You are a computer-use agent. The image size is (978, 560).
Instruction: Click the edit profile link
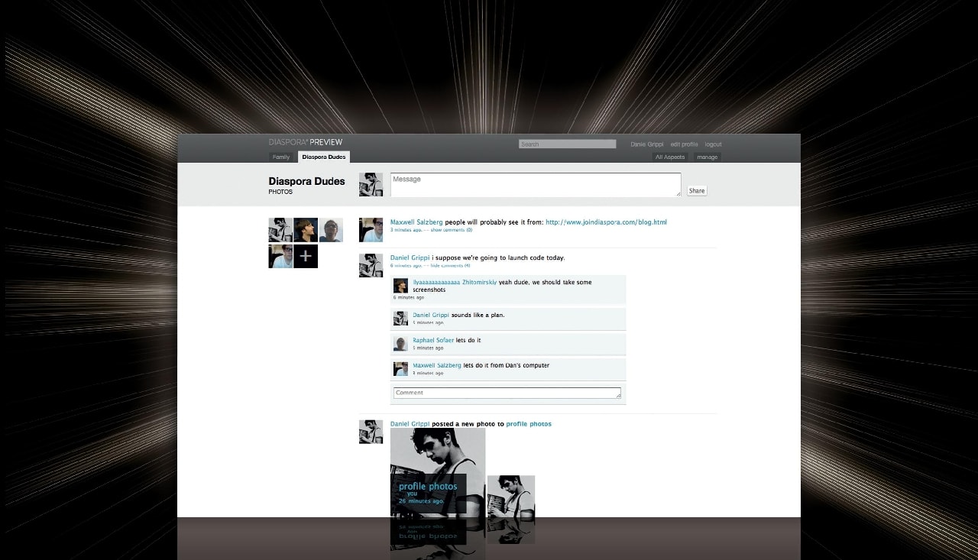point(684,144)
